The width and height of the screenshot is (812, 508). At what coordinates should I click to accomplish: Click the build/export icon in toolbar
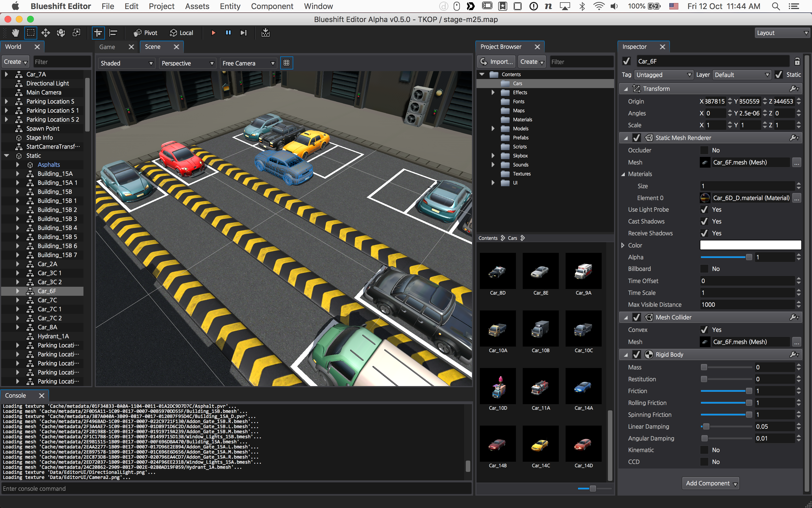(265, 32)
